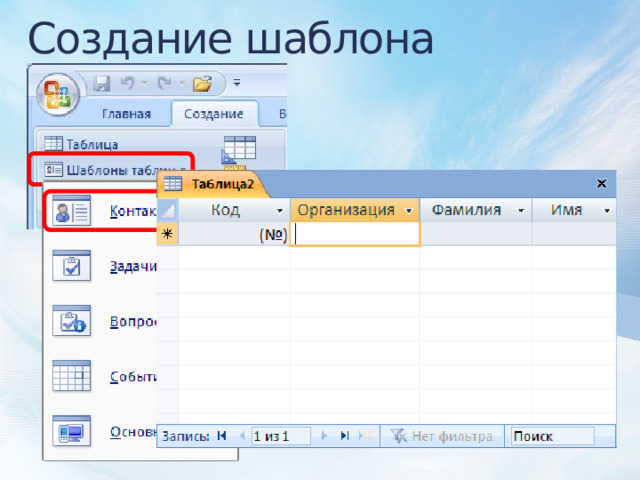The height and width of the screenshot is (480, 640).
Task: Select the Фамилия column header
Action: (476, 210)
